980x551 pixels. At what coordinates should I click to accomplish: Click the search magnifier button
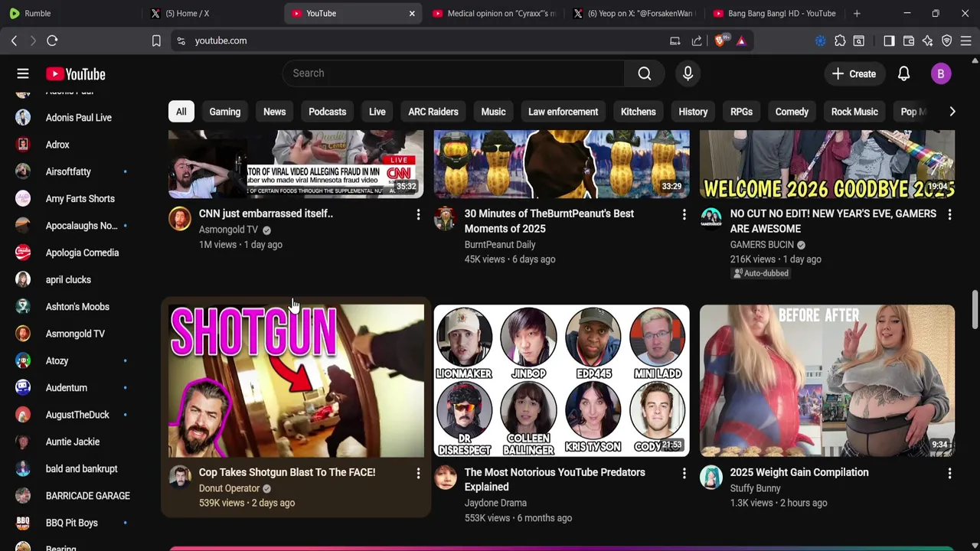[645, 73]
